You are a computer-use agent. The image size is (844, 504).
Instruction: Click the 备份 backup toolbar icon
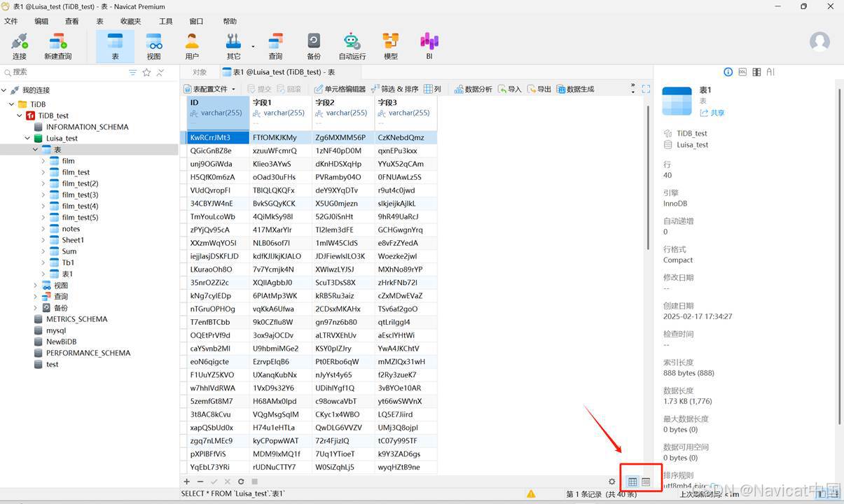pyautogui.click(x=314, y=46)
